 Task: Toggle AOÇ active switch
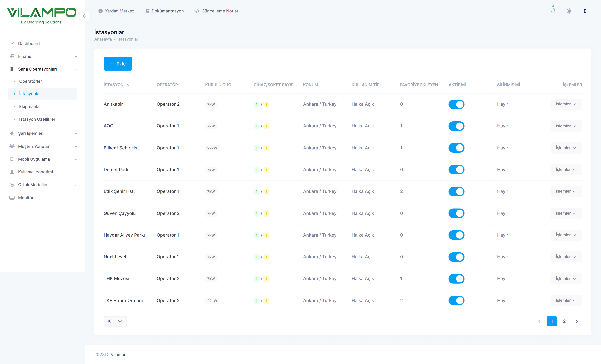pos(456,126)
